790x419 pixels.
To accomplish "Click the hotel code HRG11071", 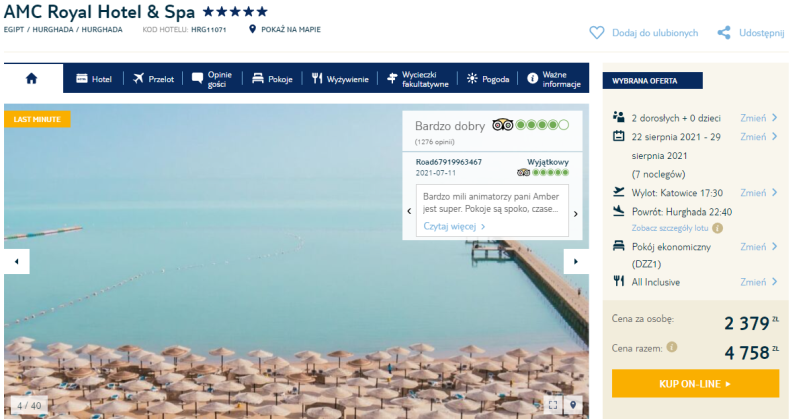I will (209, 30).
